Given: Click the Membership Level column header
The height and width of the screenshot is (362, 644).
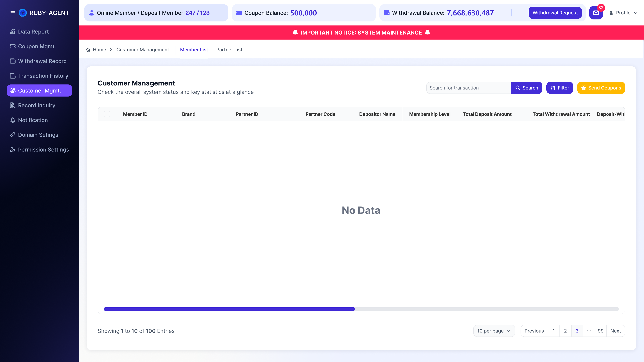Looking at the screenshot, I should pos(430,114).
